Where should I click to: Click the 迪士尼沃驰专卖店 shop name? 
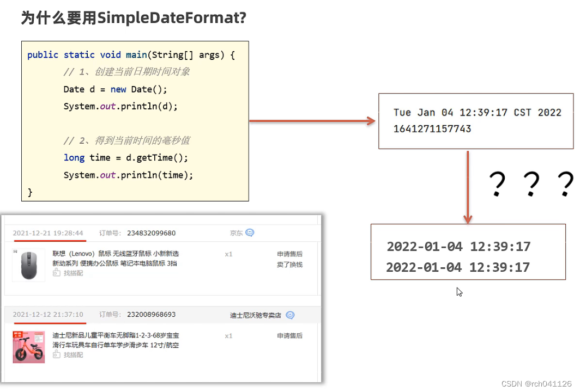pyautogui.click(x=256, y=315)
